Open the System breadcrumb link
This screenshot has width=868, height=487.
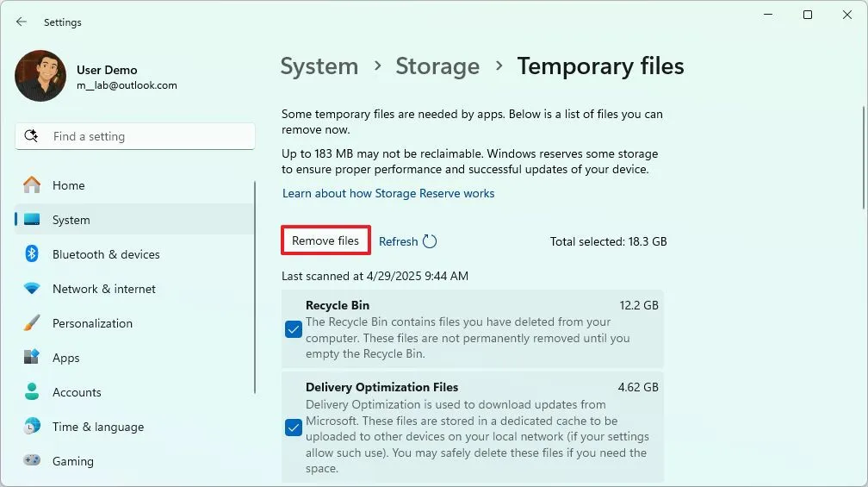click(319, 66)
